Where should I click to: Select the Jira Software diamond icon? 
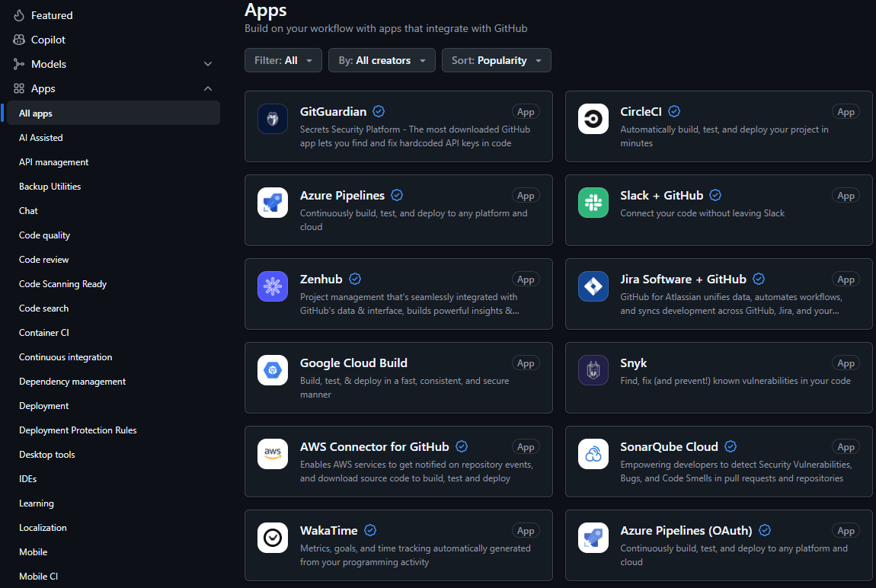pyautogui.click(x=593, y=286)
